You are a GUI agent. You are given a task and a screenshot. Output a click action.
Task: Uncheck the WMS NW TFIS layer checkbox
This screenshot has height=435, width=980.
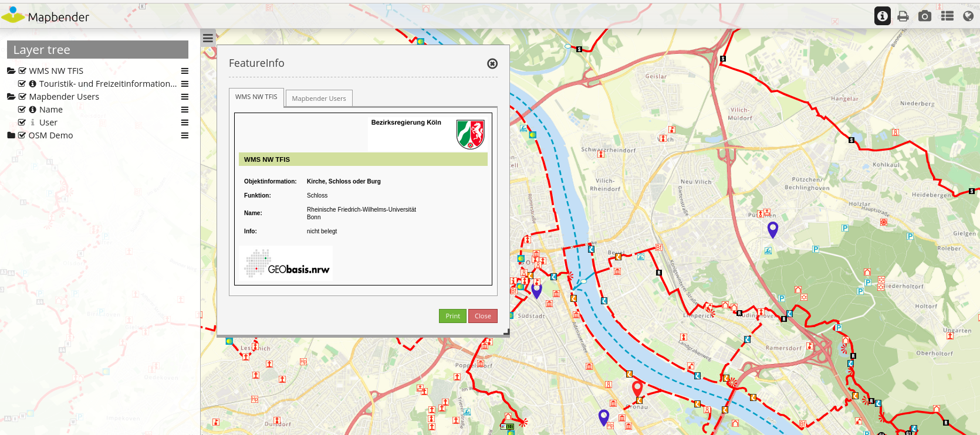click(x=22, y=70)
